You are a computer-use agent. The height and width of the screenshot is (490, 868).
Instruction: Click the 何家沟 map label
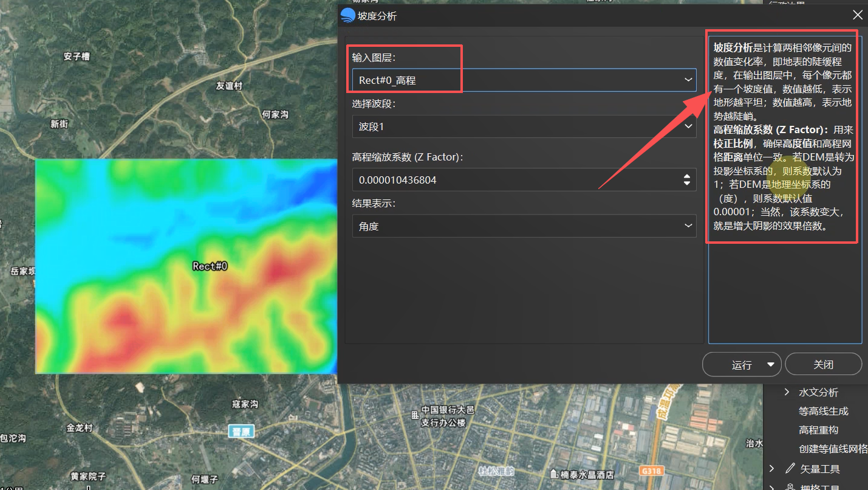pos(275,114)
